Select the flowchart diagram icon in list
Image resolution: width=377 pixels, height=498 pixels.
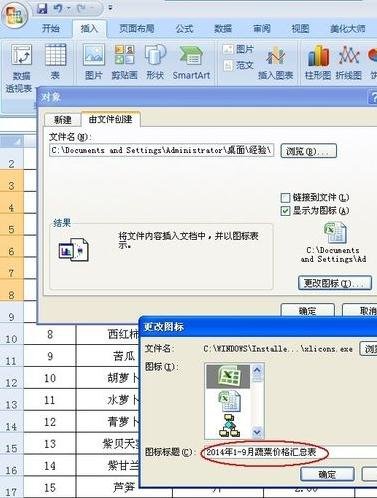click(x=229, y=426)
